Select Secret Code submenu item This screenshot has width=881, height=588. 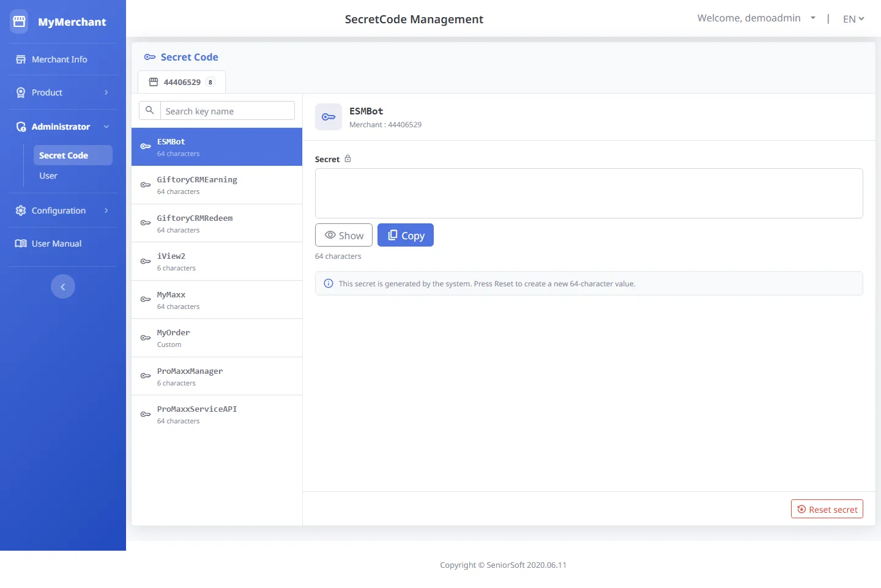(73, 155)
